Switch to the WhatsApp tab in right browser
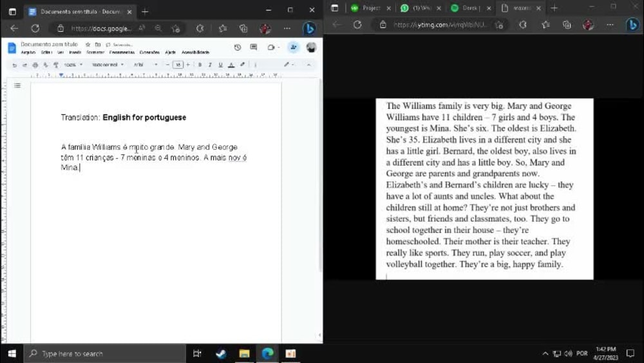The image size is (644, 363). pyautogui.click(x=421, y=8)
